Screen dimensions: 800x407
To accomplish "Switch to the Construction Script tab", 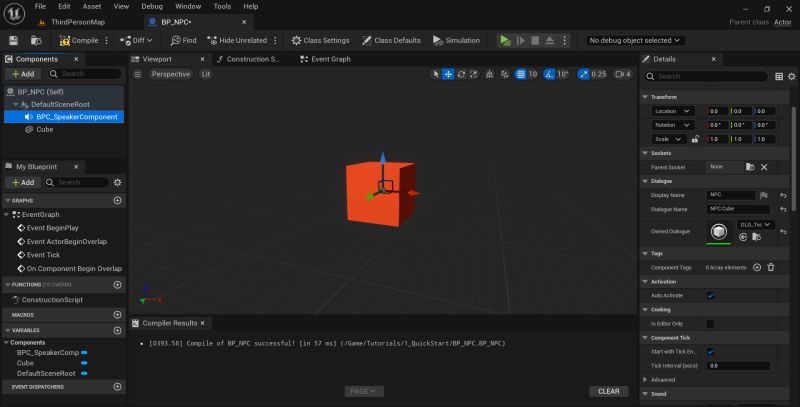I will tap(249, 59).
